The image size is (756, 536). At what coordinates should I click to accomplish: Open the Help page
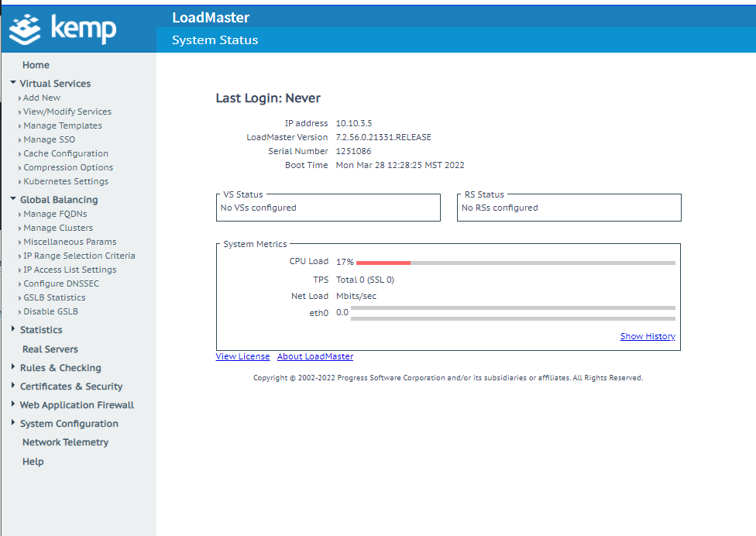[x=33, y=462]
